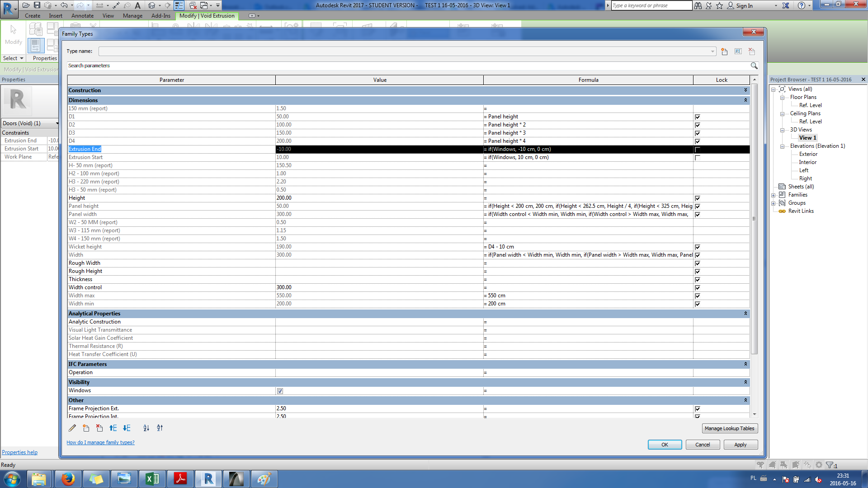
Task: Click the New Parameter icon at the bottom
Action: [x=86, y=428]
